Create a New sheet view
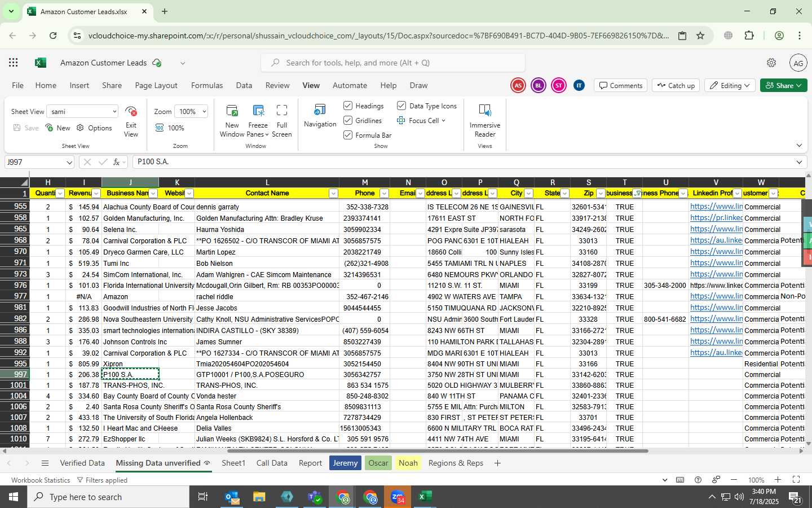 [58, 128]
